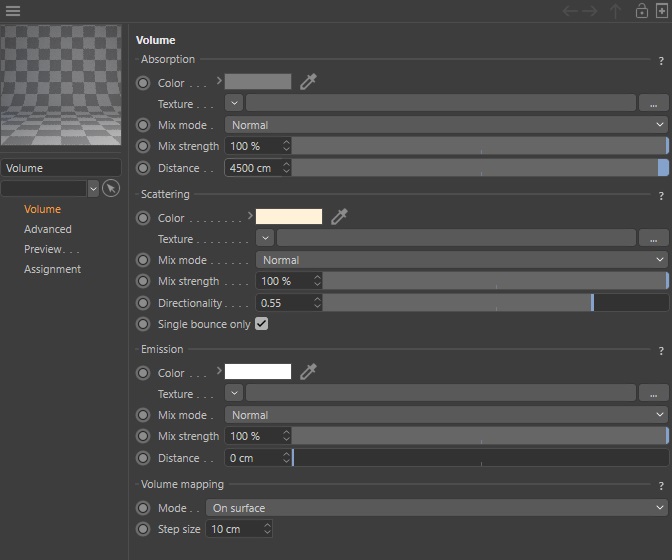This screenshot has height=560, width=672.
Task: Toggle Emission Color animation dot
Action: pyautogui.click(x=143, y=373)
